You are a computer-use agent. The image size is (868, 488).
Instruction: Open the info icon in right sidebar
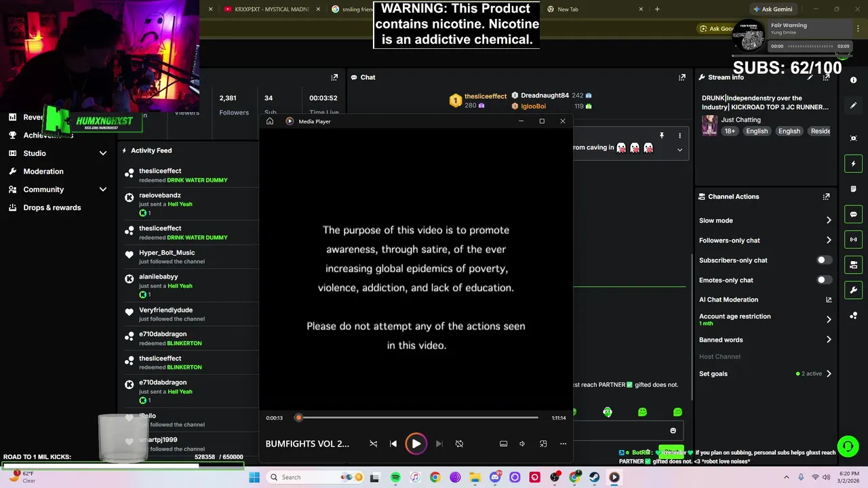click(x=853, y=80)
